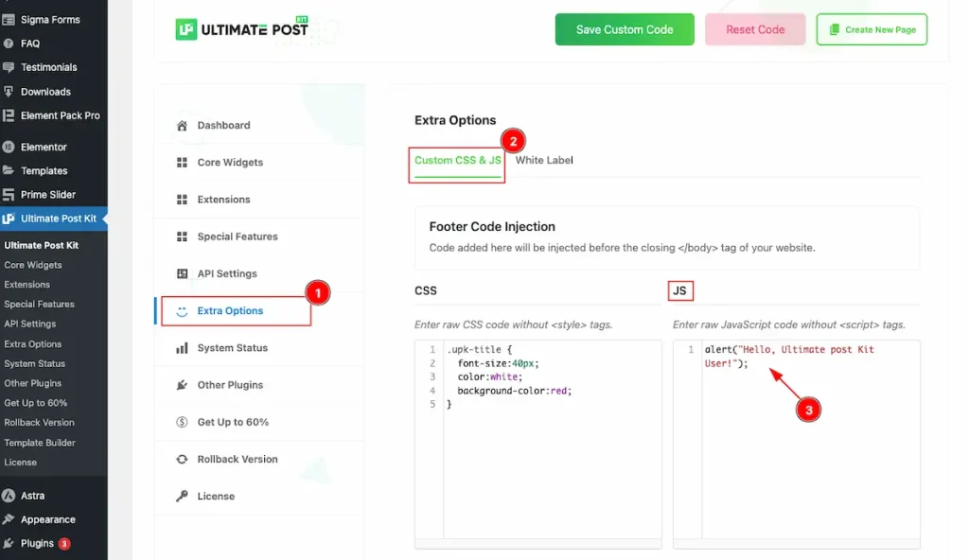Click the Astra icon in sidebar
Screen dimensions: 969x560
click(x=8, y=496)
